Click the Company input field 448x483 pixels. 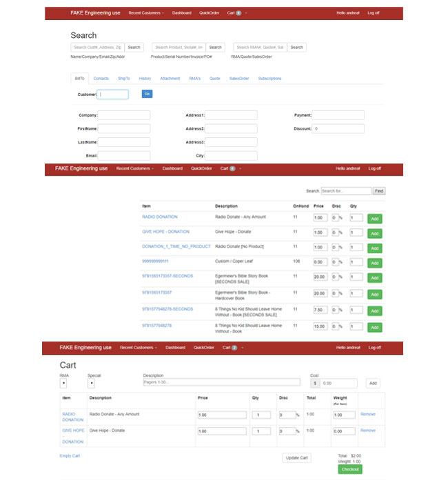tap(124, 115)
